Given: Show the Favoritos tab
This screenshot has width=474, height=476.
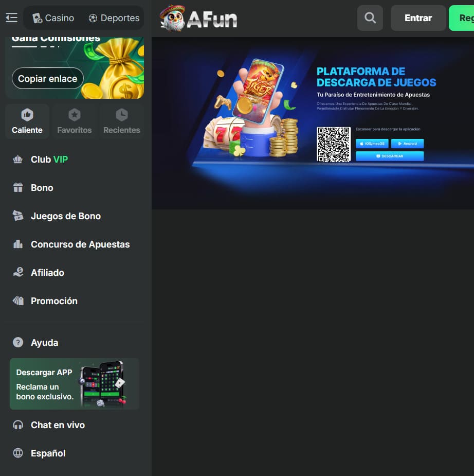Looking at the screenshot, I should [75, 121].
